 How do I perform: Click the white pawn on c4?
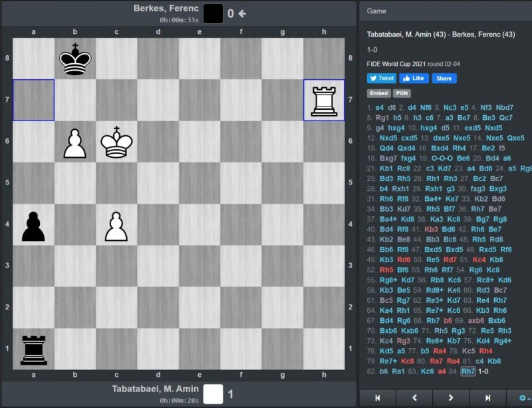point(116,225)
